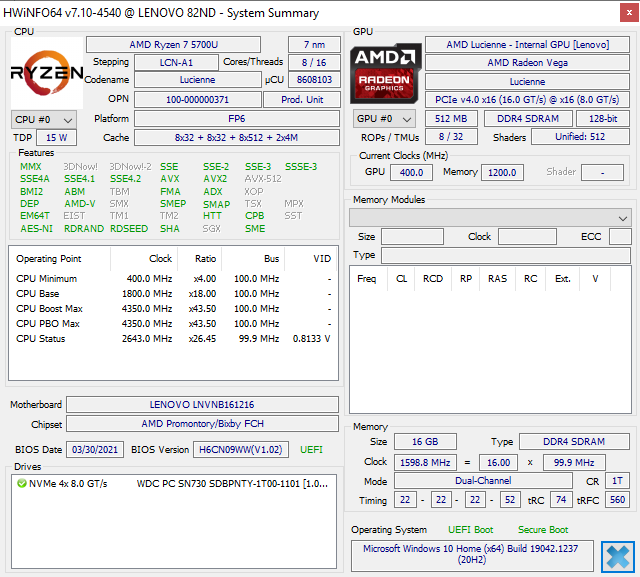Expand the Memory Modules dropdown
Image resolution: width=640 pixels, height=577 pixels.
coord(490,218)
